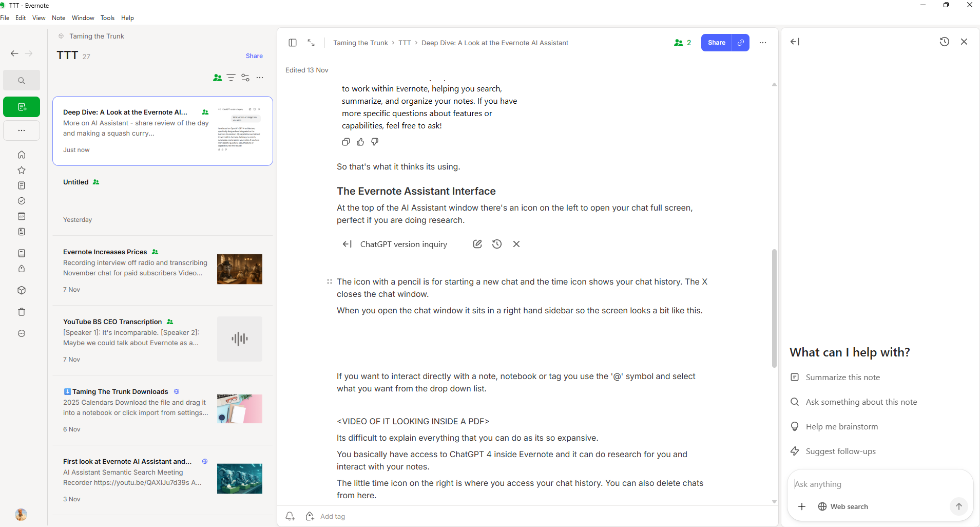The image size is (980, 527).
Task: Open note more actions ellipsis
Action: (x=763, y=43)
